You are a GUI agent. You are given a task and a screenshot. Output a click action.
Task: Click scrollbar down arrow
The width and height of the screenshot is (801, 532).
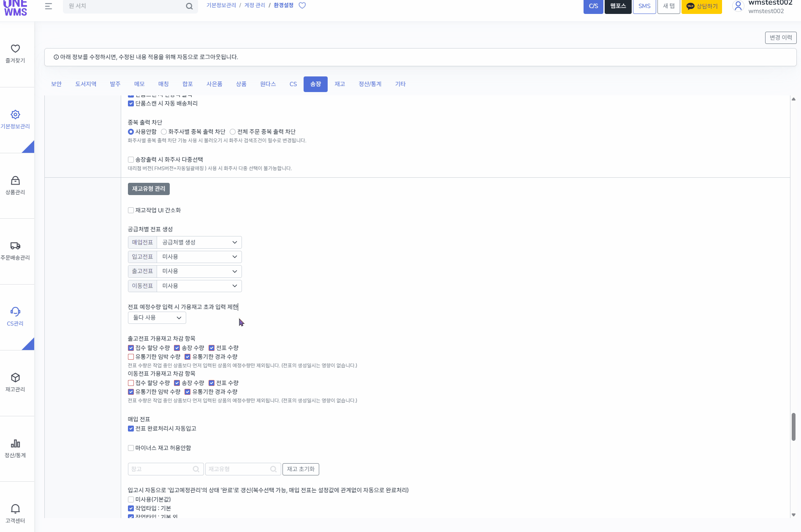point(793,515)
